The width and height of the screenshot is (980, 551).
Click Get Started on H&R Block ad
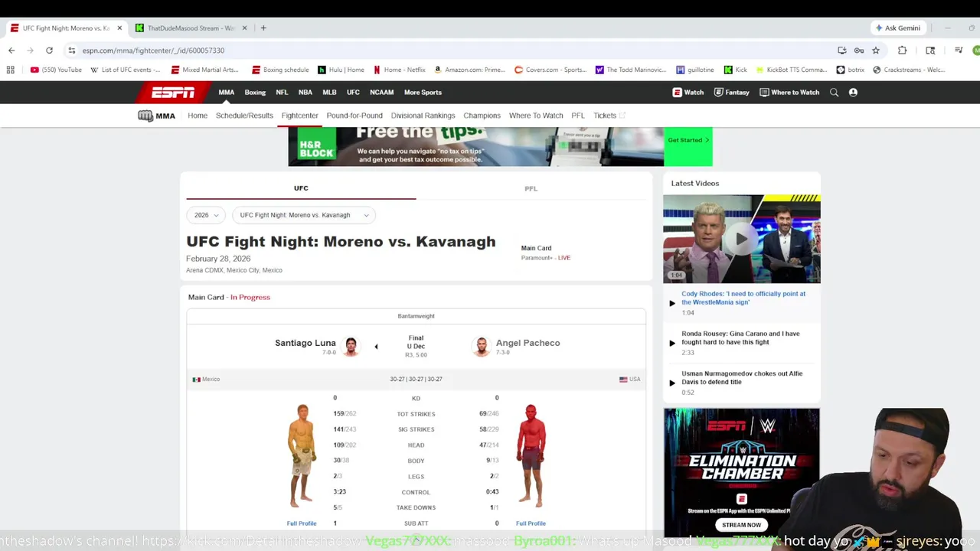pyautogui.click(x=688, y=140)
